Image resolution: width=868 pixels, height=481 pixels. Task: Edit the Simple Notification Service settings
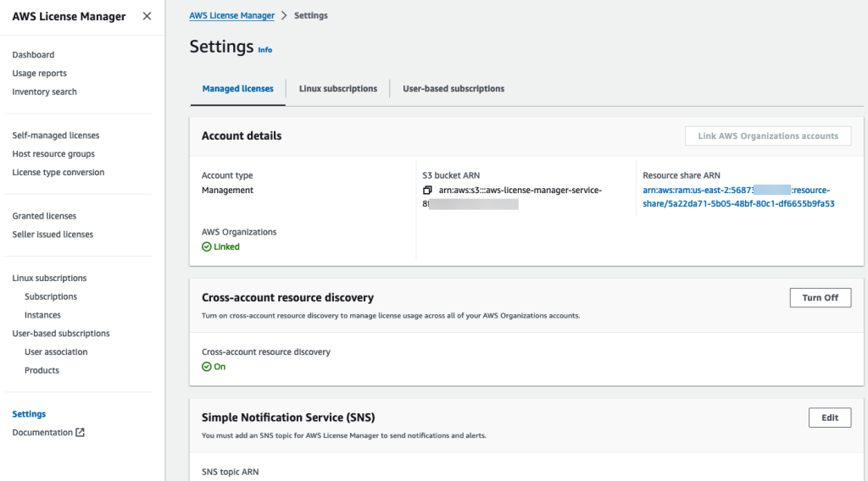point(829,417)
